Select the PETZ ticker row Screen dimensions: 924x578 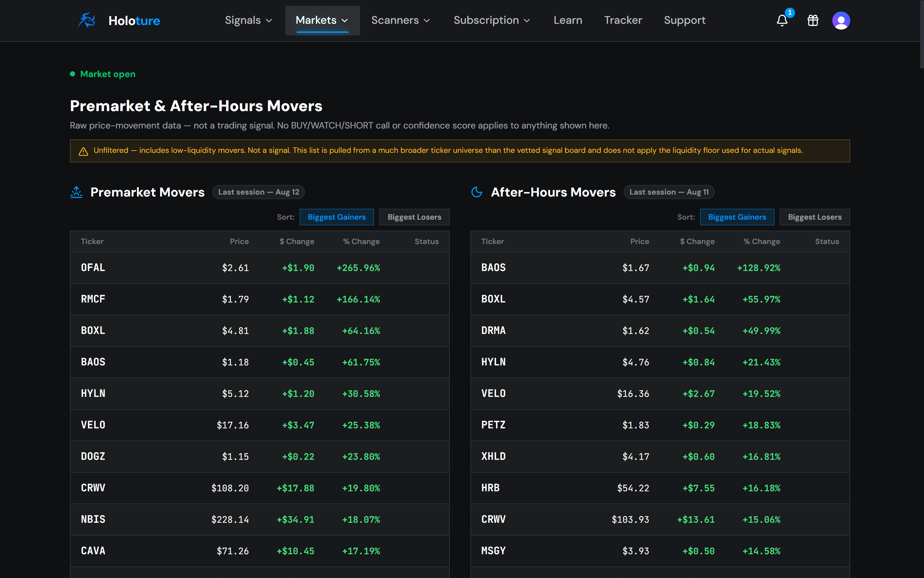[x=660, y=425]
